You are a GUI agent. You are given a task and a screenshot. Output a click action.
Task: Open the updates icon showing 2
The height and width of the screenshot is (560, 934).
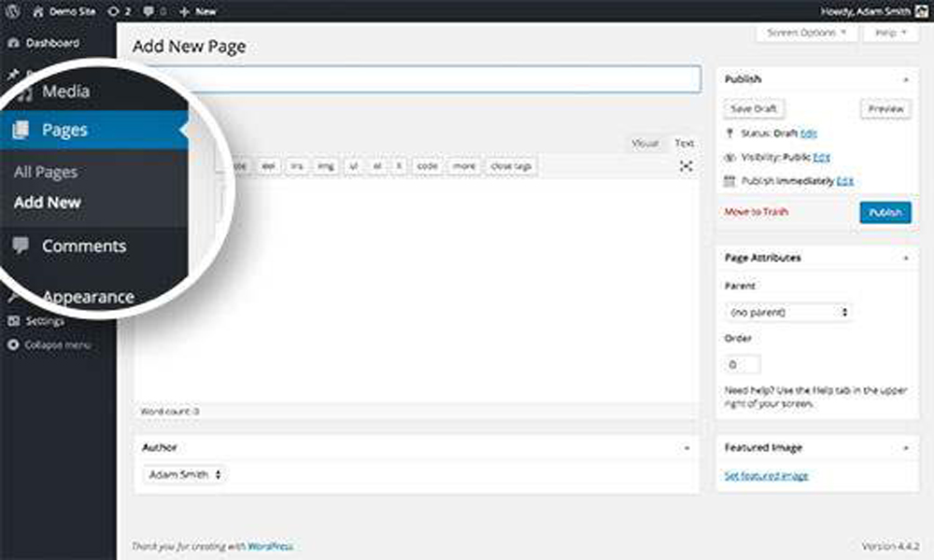coord(114,11)
